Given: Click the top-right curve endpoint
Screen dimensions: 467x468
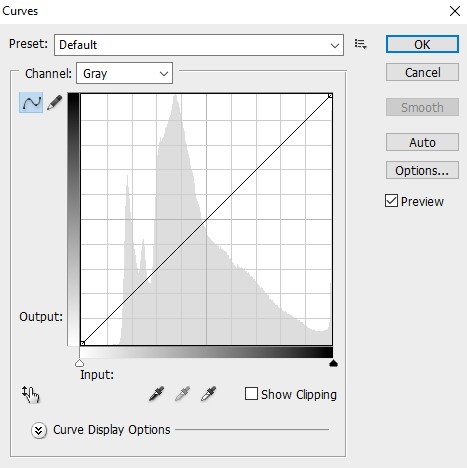Looking at the screenshot, I should (x=330, y=96).
